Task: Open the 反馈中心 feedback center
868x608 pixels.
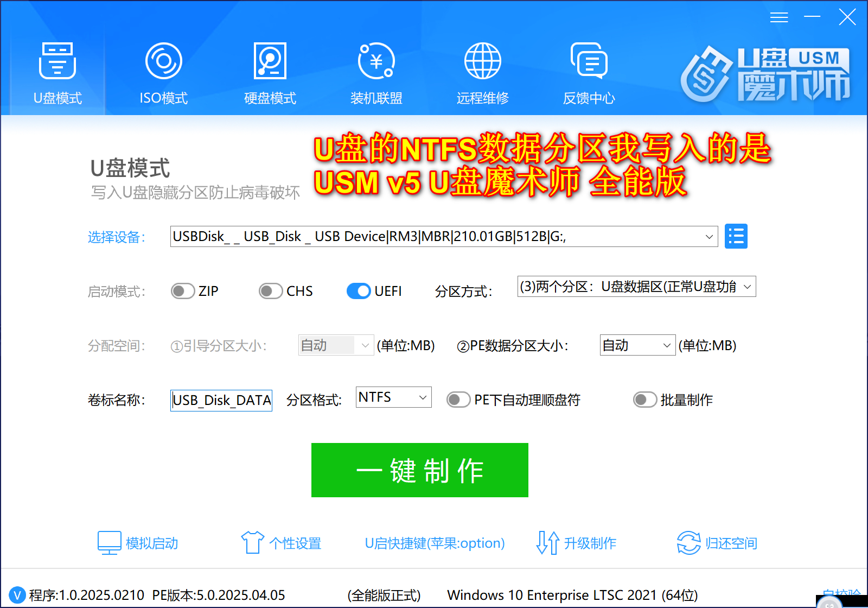Action: [589, 74]
